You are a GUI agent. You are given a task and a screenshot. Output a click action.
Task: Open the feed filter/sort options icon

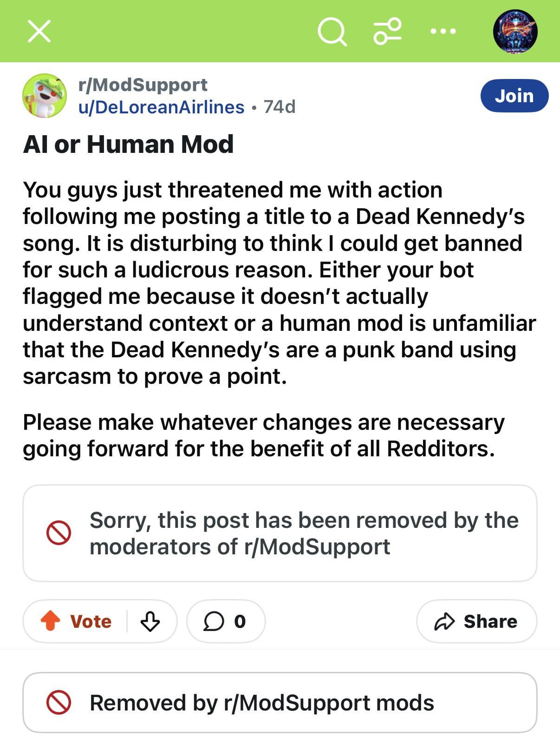pos(387,32)
